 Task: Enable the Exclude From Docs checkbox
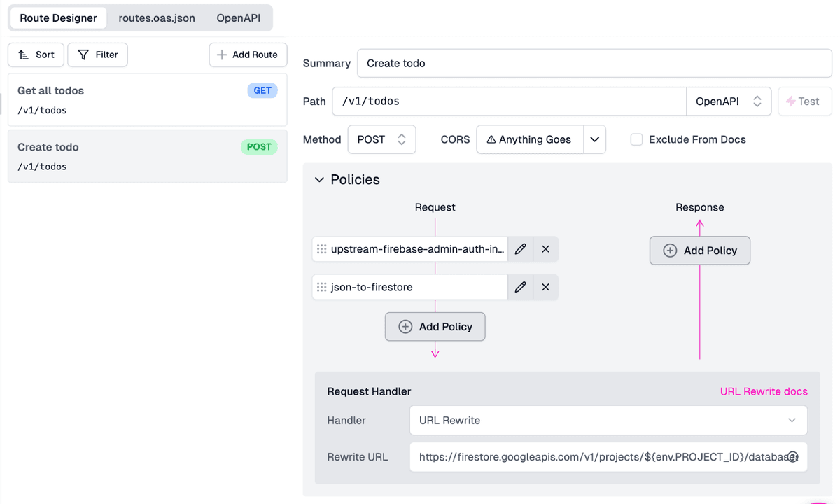[x=636, y=139]
